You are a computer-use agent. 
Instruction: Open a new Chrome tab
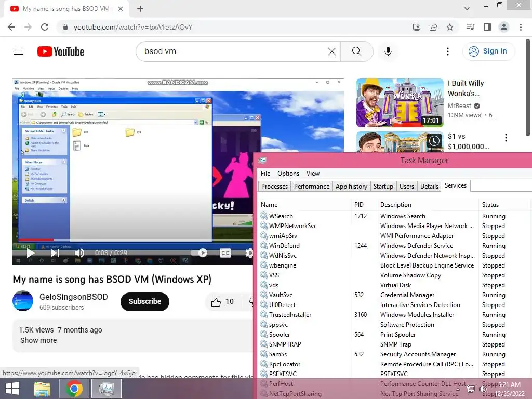[x=140, y=9]
